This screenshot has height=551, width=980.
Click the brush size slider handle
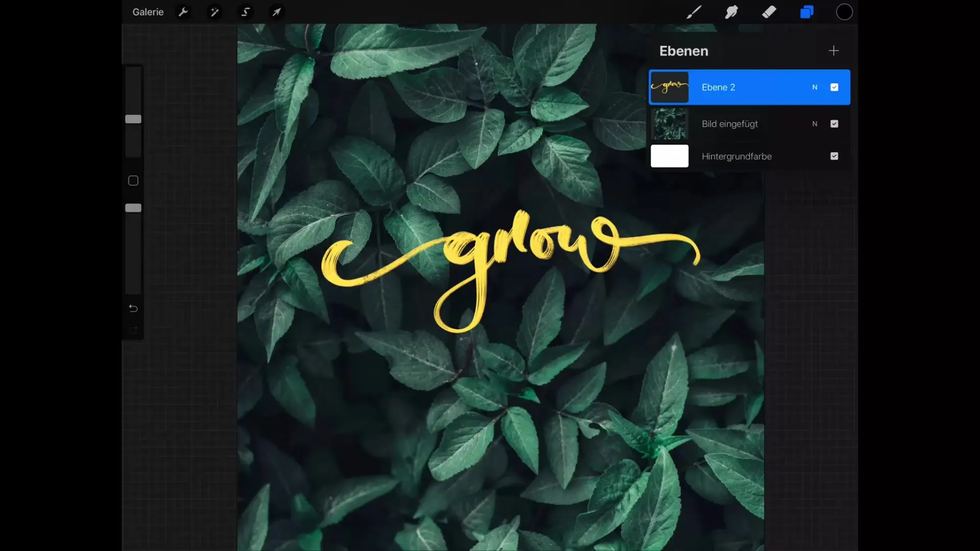click(x=133, y=119)
